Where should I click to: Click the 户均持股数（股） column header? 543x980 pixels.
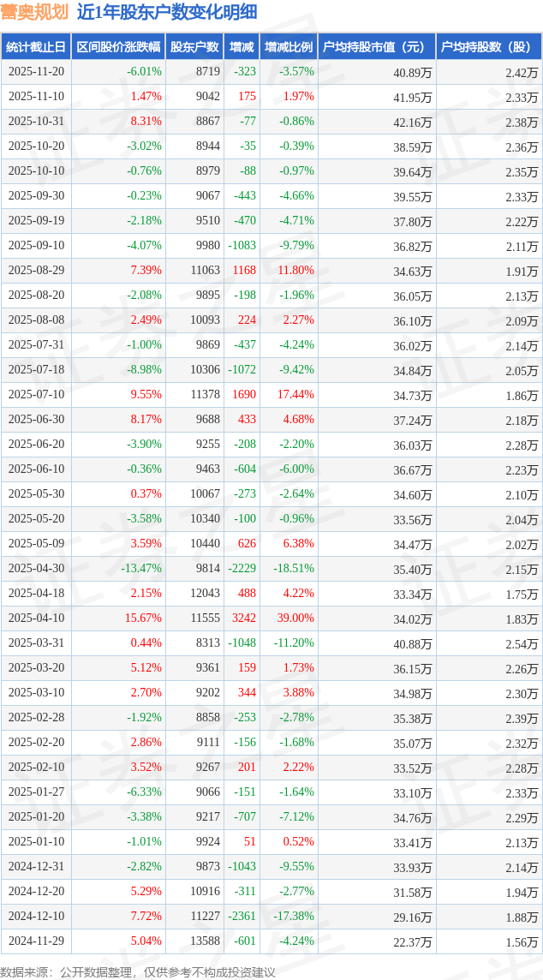(x=488, y=47)
